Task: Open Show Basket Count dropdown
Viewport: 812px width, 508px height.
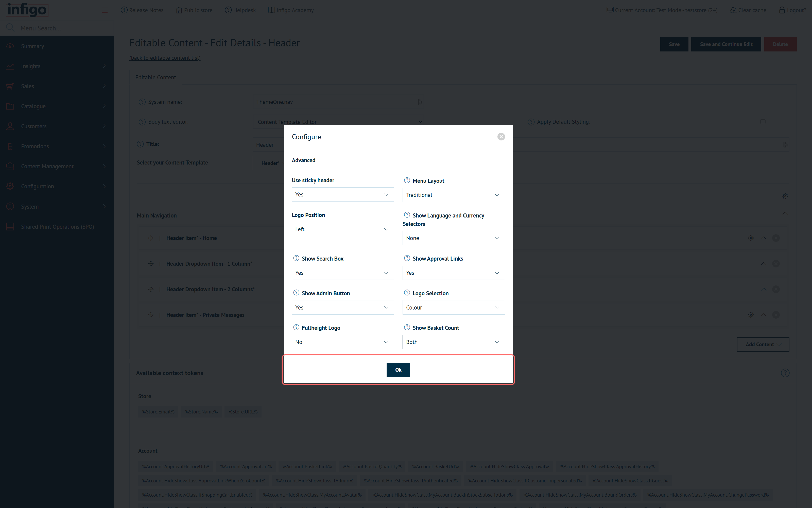Action: click(453, 342)
